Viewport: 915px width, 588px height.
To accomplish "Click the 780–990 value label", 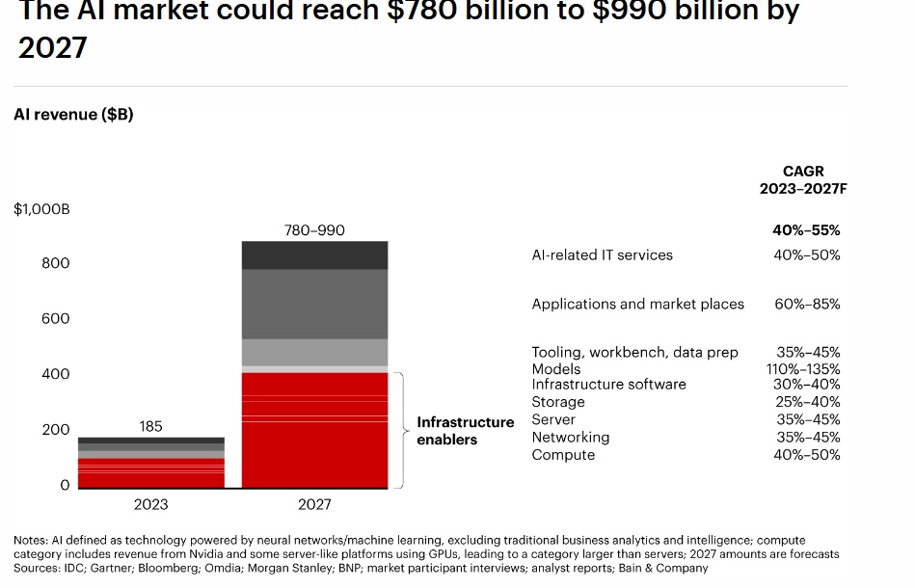I will pos(314,230).
